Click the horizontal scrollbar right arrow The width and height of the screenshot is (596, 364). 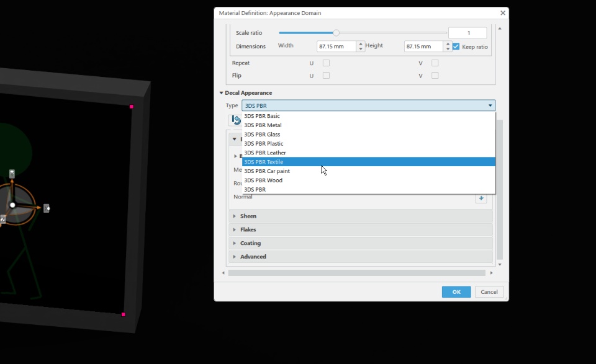pyautogui.click(x=491, y=273)
